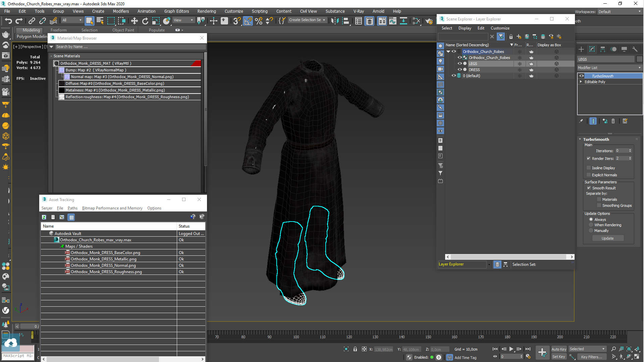Activate the Select and Link tool

click(x=32, y=21)
